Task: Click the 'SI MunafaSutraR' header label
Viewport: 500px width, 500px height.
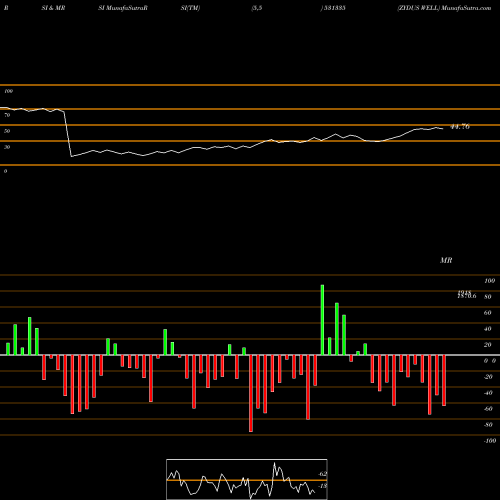Action: (123, 8)
